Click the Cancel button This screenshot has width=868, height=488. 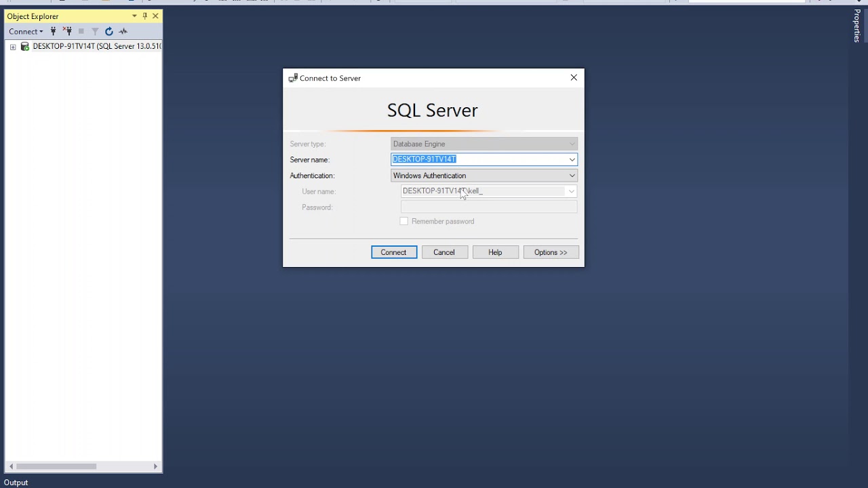click(x=444, y=252)
